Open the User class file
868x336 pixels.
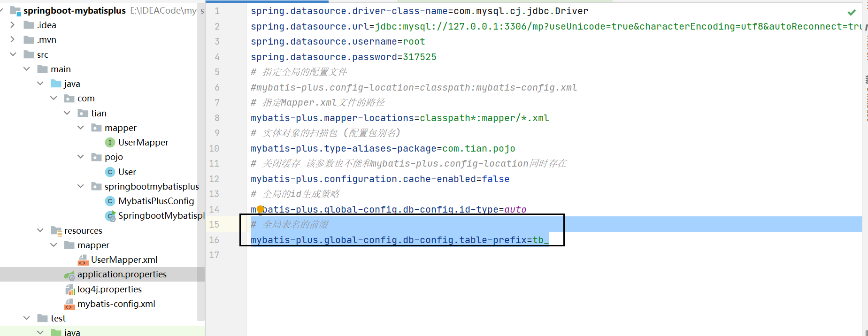pos(127,172)
